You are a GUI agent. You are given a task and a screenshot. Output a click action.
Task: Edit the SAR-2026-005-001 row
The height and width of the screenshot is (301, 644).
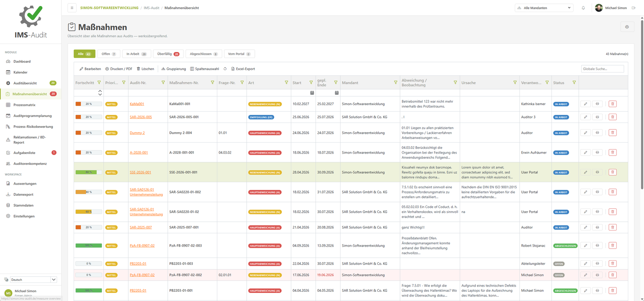click(x=585, y=117)
